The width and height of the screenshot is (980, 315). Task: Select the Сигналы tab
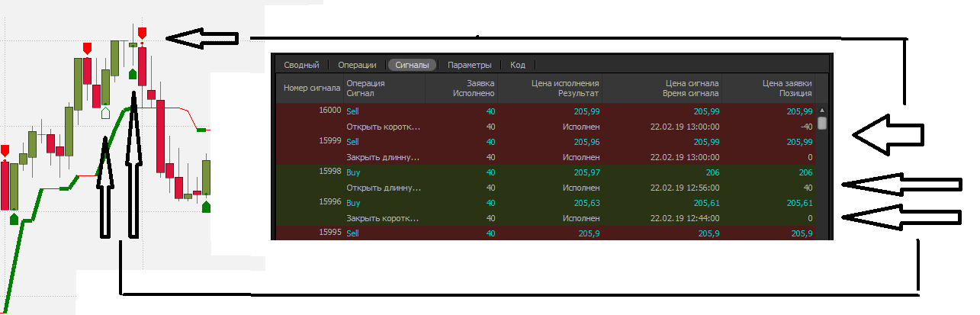[412, 66]
